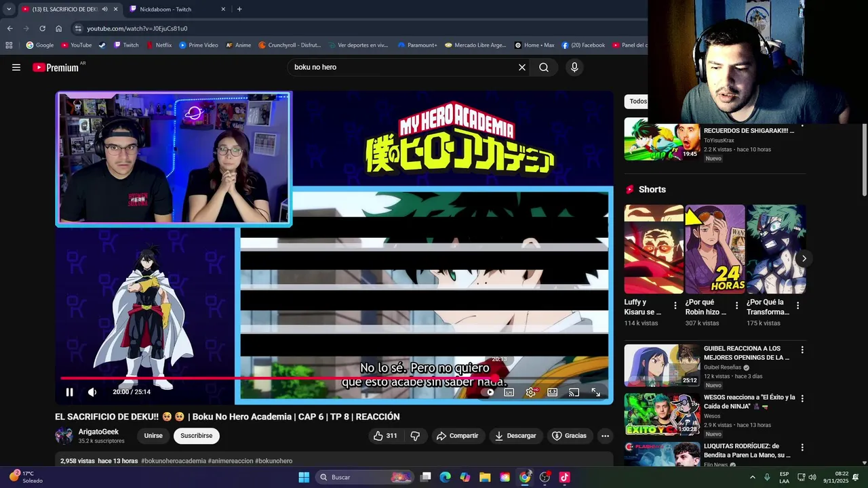The image size is (868, 488).
Task: Go back to previous page
Action: 9,28
